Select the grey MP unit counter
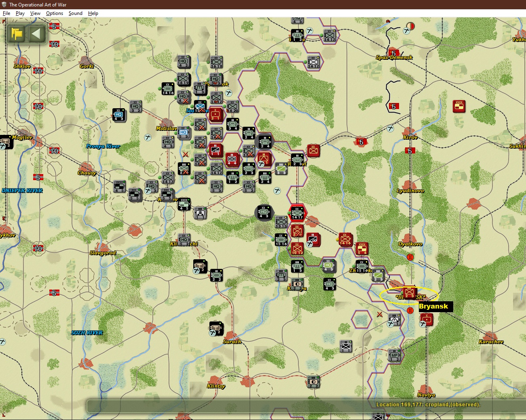This screenshot has height=420, width=526. pyautogui.click(x=394, y=355)
